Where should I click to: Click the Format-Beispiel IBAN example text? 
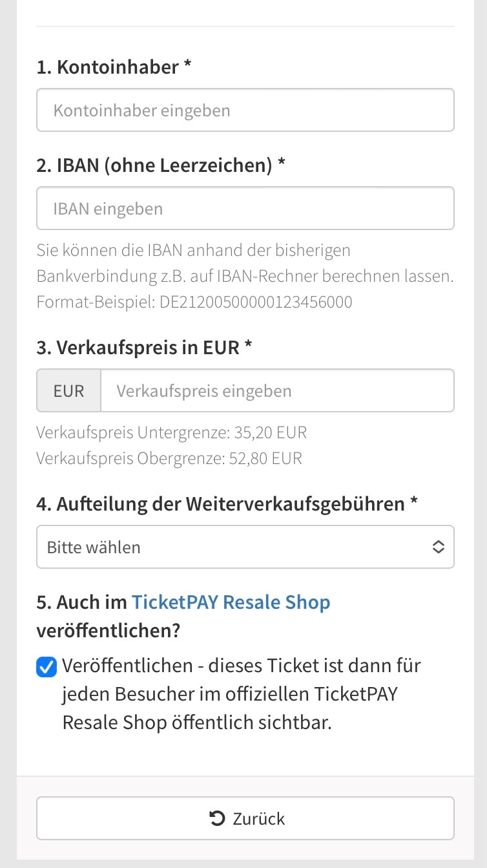click(x=194, y=302)
